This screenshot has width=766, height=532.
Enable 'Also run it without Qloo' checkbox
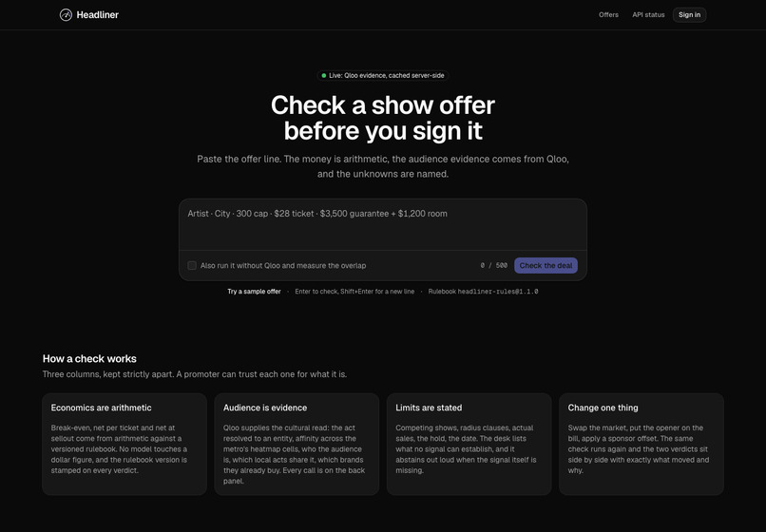coord(192,265)
